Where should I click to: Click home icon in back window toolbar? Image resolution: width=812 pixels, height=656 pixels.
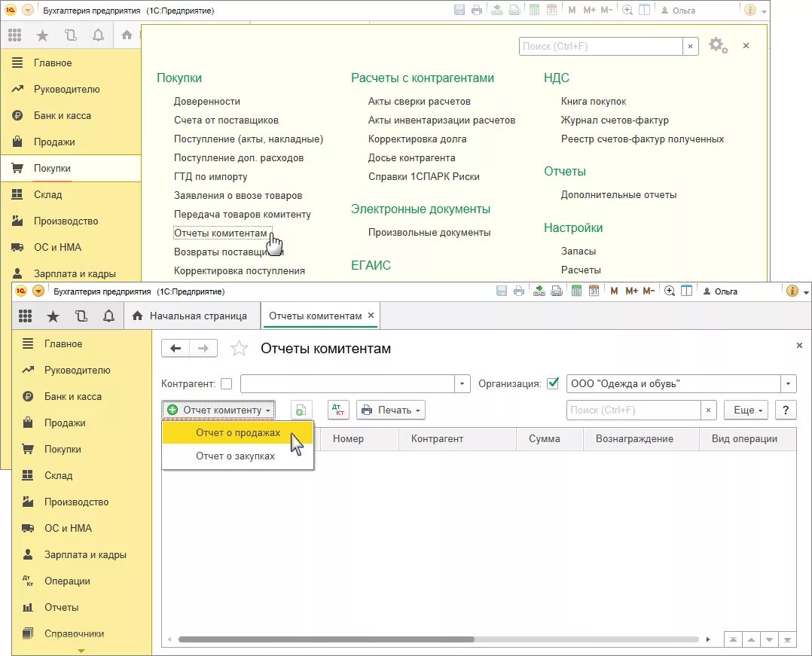tap(127, 35)
